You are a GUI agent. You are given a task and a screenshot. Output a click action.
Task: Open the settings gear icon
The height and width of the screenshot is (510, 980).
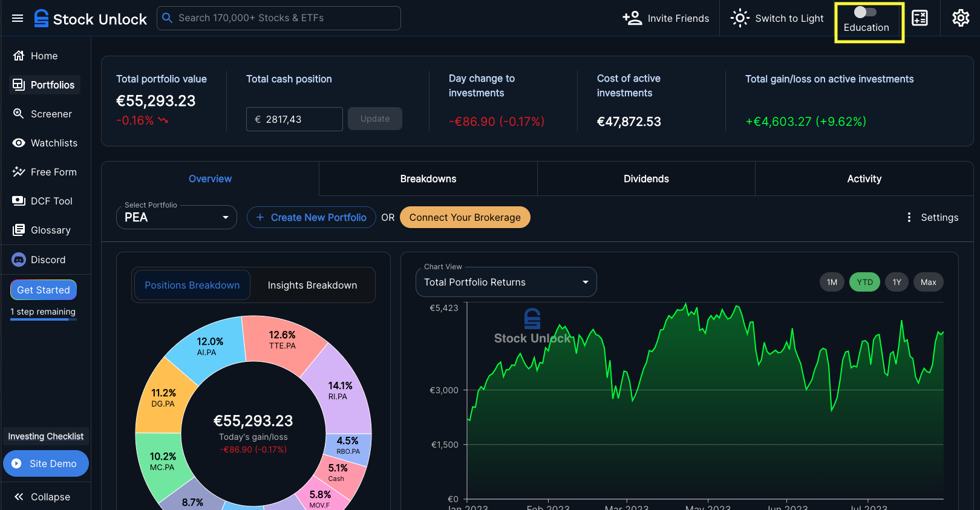[961, 18]
